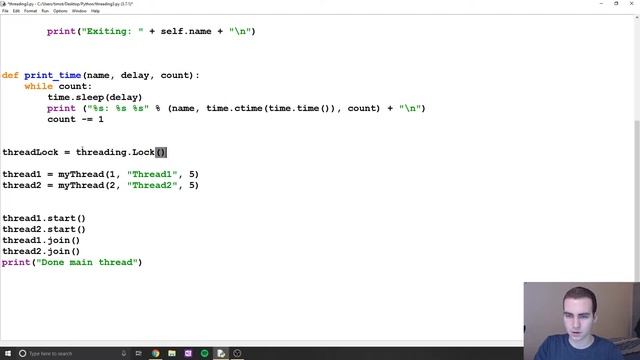Image resolution: width=640 pixels, height=360 pixels.
Task: Open Spotify from taskbar
Action: (x=204, y=353)
